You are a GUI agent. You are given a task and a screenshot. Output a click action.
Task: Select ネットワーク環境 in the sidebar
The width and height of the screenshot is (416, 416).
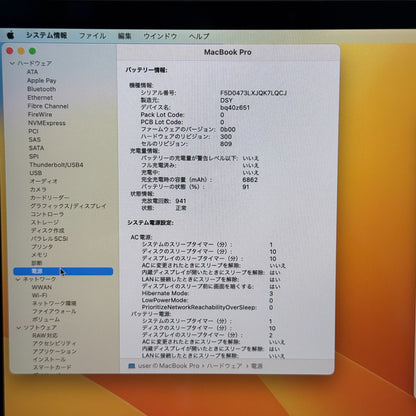(x=54, y=303)
